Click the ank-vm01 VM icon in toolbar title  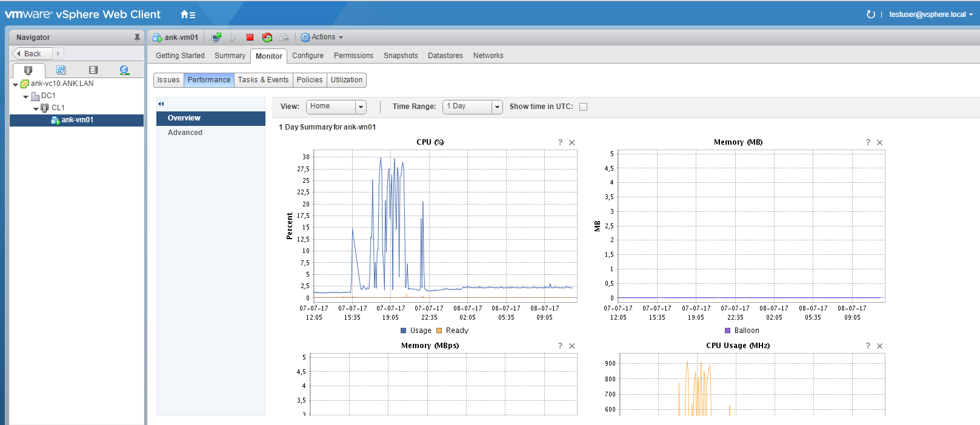pyautogui.click(x=158, y=37)
